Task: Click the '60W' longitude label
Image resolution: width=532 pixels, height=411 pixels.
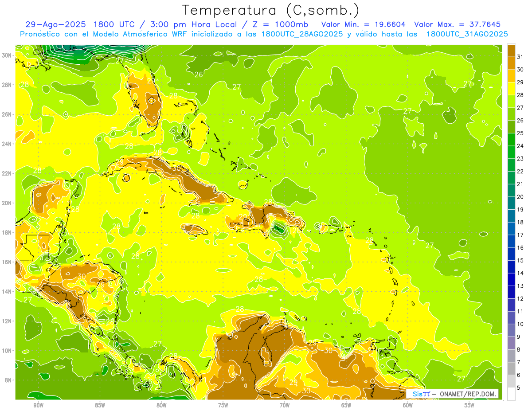Action: tap(408, 405)
